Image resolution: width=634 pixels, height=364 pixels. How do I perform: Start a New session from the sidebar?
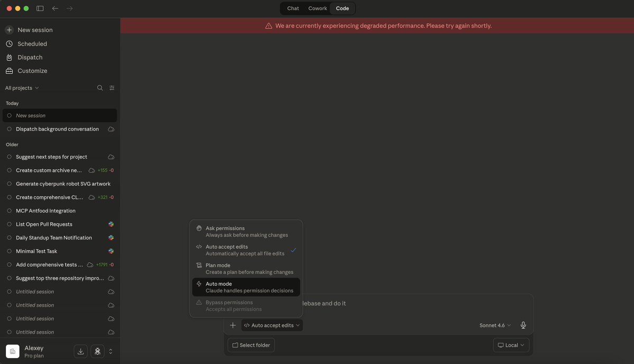click(34, 30)
